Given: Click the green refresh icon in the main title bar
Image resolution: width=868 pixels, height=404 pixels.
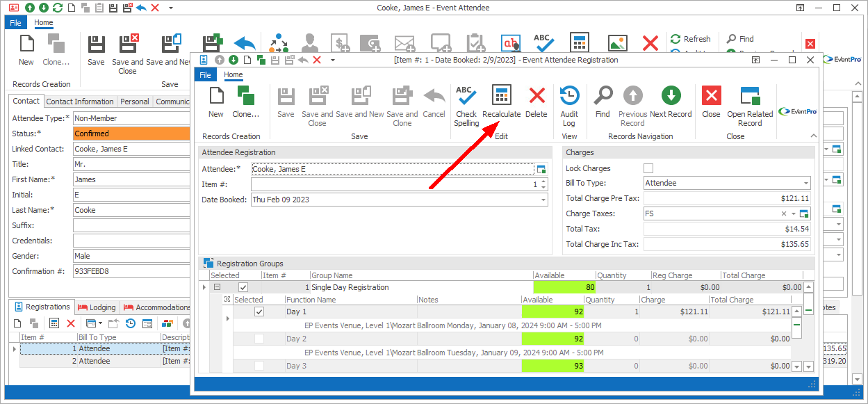Looking at the screenshot, I should [58, 8].
